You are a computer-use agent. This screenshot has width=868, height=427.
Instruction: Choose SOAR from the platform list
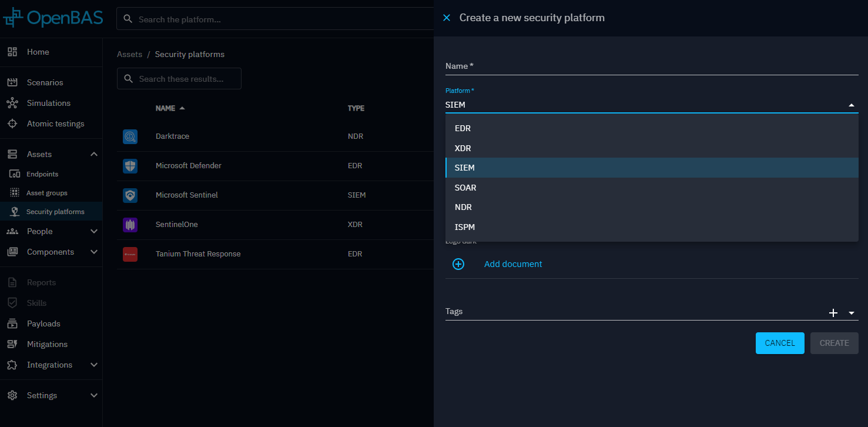(x=465, y=188)
